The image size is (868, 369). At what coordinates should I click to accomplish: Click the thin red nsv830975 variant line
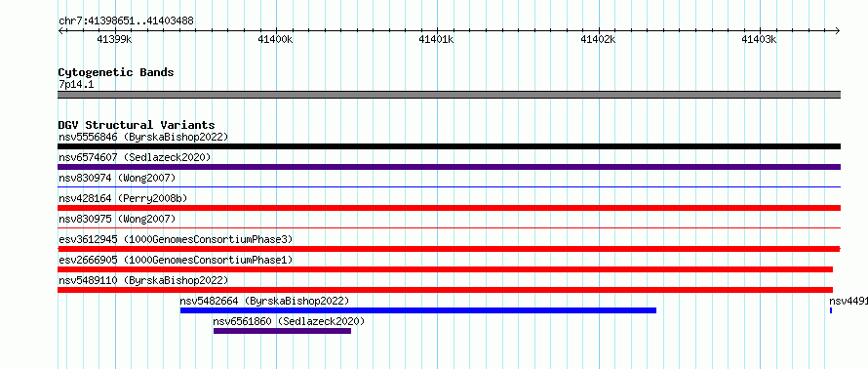tap(449, 227)
